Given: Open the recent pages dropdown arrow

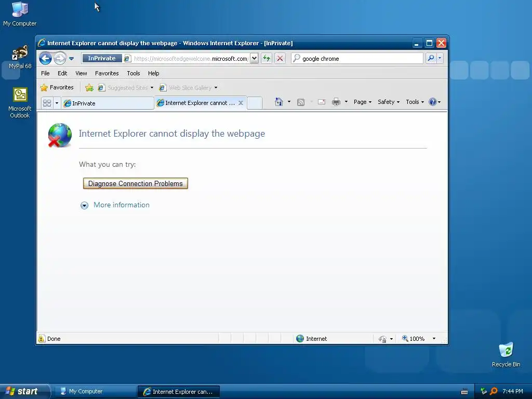Looking at the screenshot, I should point(72,58).
